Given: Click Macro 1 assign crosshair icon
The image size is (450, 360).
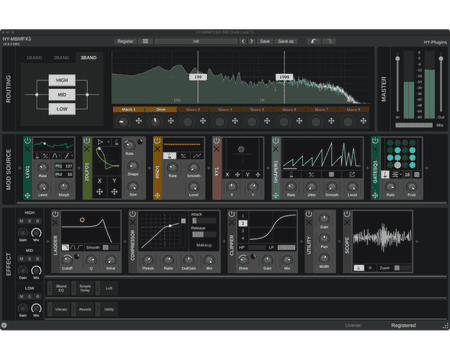Looking at the screenshot, I should [x=139, y=121].
